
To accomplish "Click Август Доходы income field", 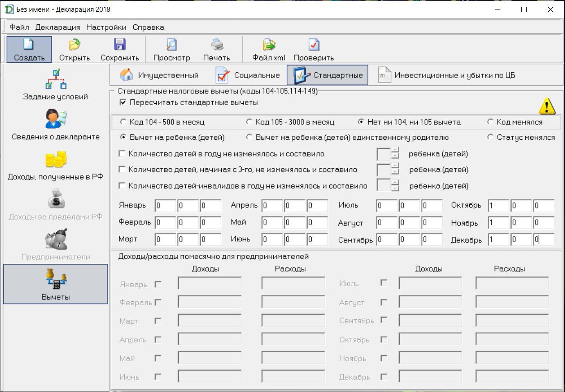I will click(x=430, y=302).
